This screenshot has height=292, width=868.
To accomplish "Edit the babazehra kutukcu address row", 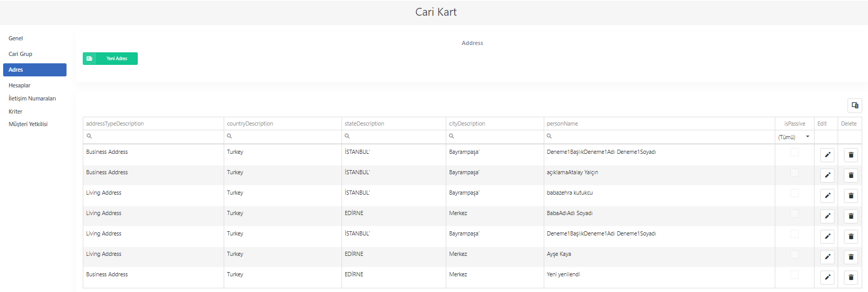I will pyautogui.click(x=827, y=196).
